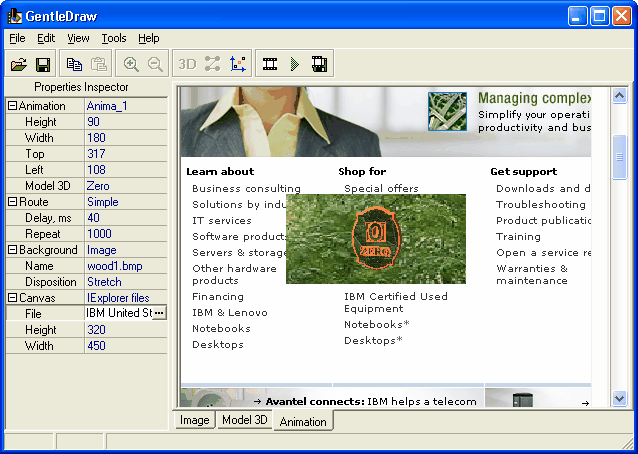Click the Special offers link
Image resolution: width=638 pixels, height=454 pixels.
pos(381,189)
